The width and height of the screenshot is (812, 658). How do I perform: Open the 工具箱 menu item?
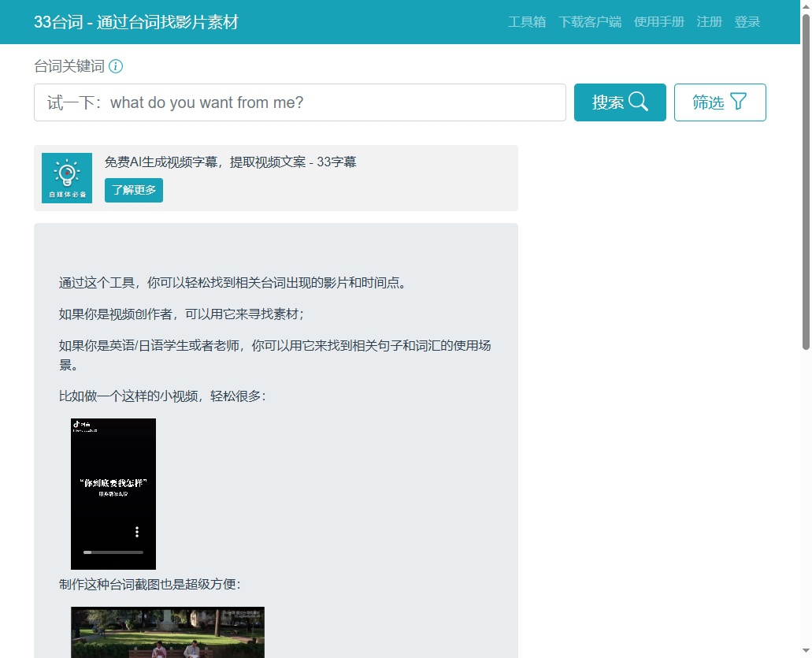(x=526, y=22)
